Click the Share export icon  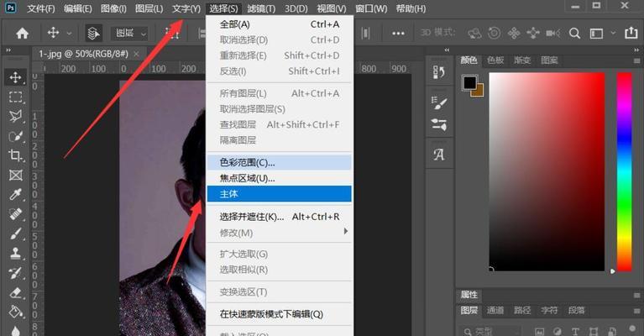click(631, 33)
